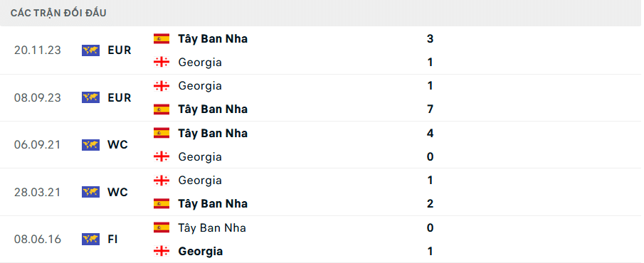
Task: Click the Georgia flag in 28.03.21 match
Action: (162, 180)
